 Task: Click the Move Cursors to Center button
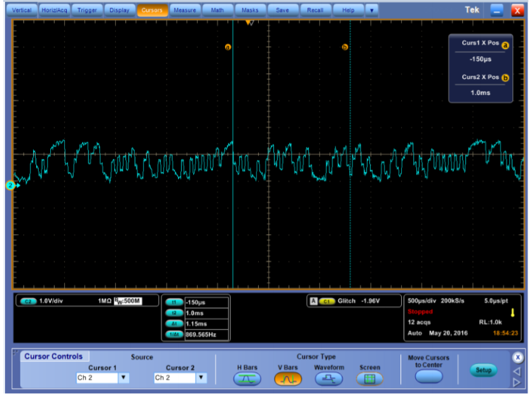tap(429, 376)
